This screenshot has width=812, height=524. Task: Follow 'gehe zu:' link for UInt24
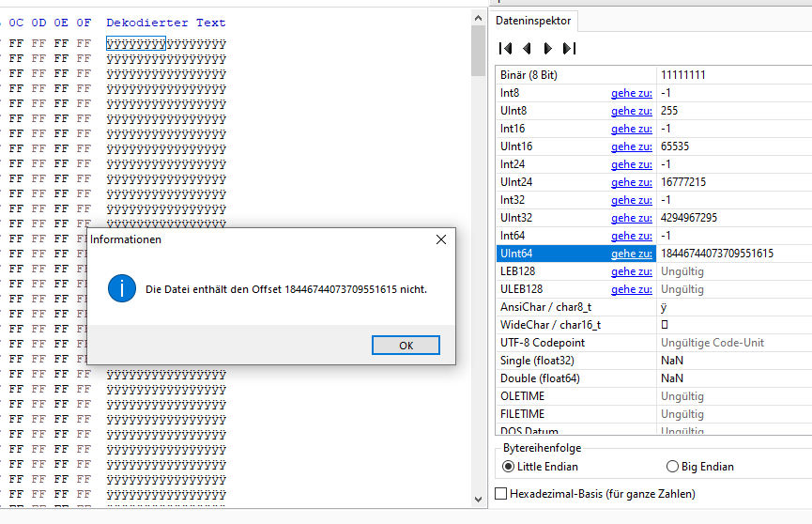(x=631, y=182)
